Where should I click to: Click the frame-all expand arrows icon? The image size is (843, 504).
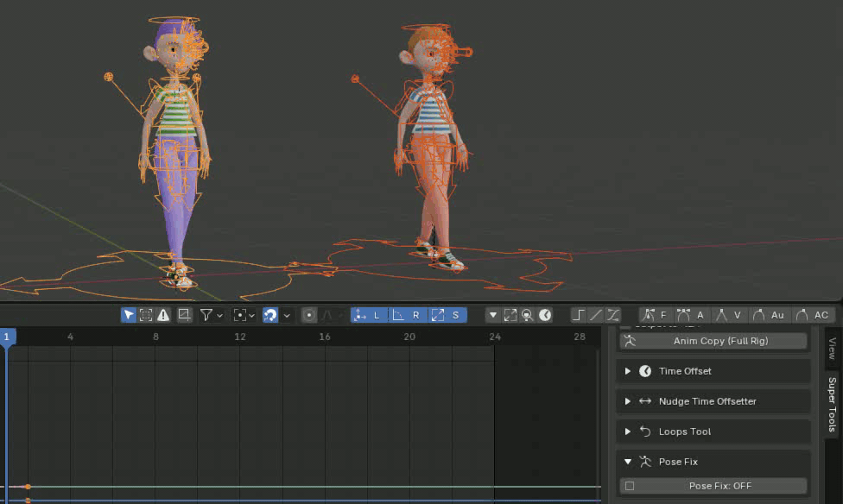(x=510, y=315)
